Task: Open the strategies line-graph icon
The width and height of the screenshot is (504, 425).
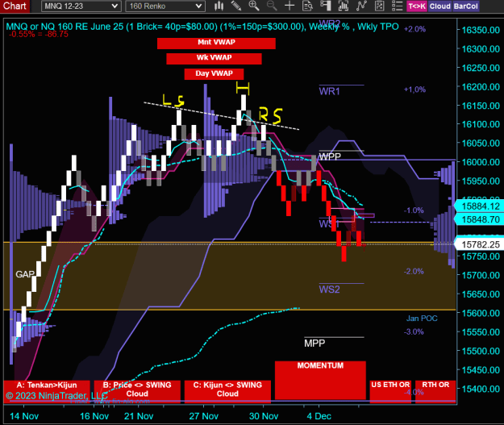Action: 361,6
